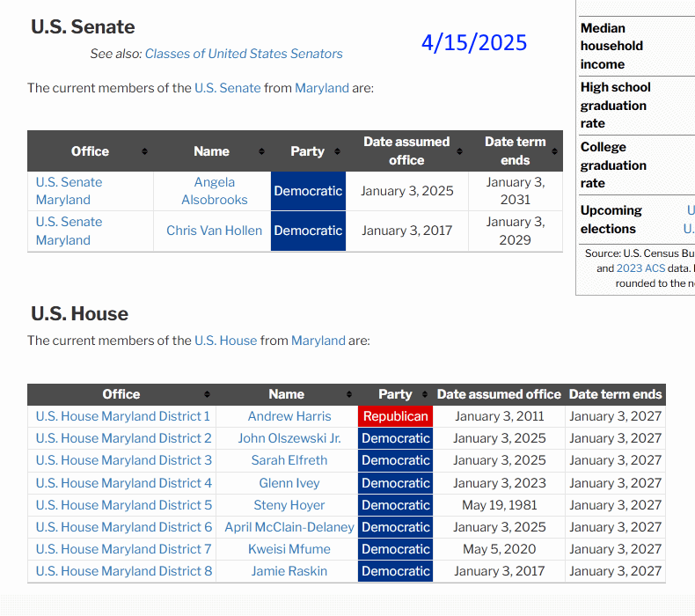Open U.S. House Maryland District 1 link
The width and height of the screenshot is (695, 616).
point(123,416)
